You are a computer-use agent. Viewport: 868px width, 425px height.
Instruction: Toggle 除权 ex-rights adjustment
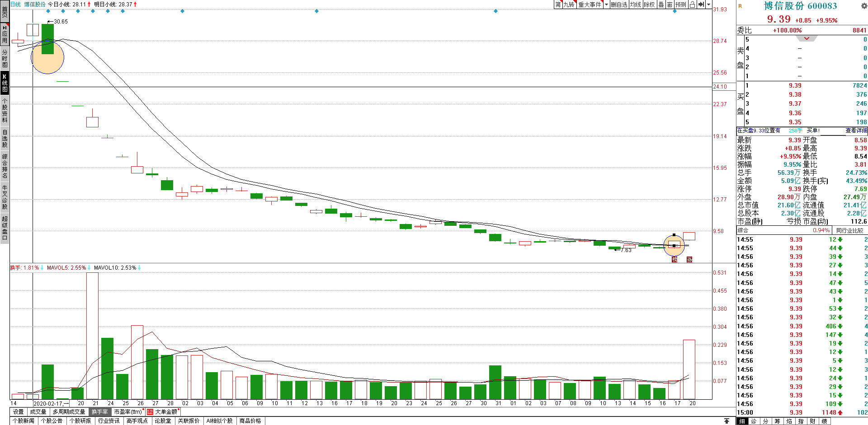pyautogui.click(x=649, y=5)
